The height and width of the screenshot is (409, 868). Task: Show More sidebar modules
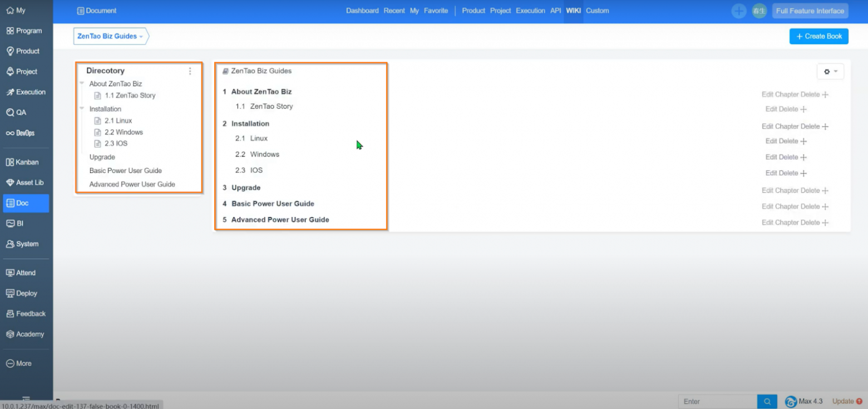[x=19, y=363]
